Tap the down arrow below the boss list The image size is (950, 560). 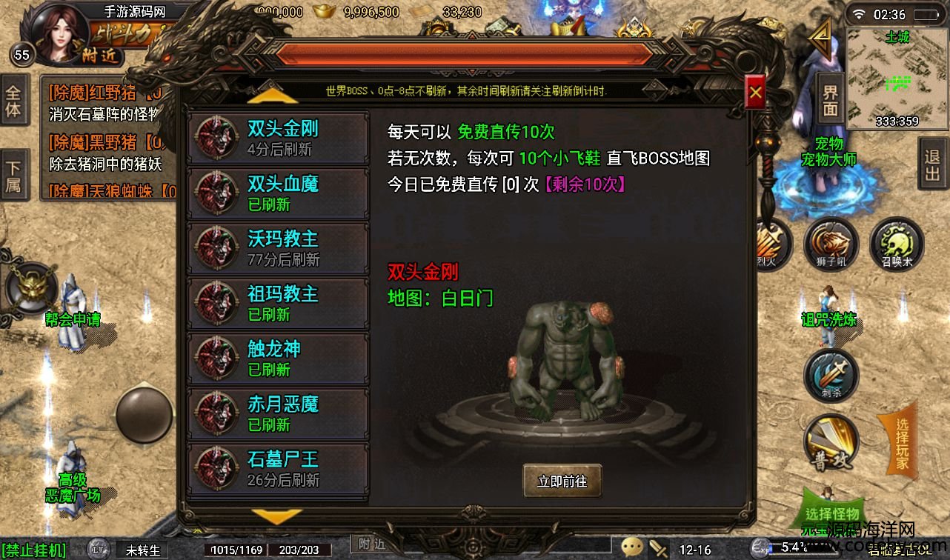(276, 516)
